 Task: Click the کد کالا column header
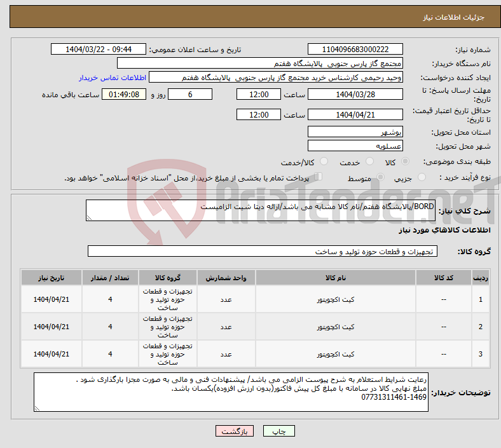point(444,278)
